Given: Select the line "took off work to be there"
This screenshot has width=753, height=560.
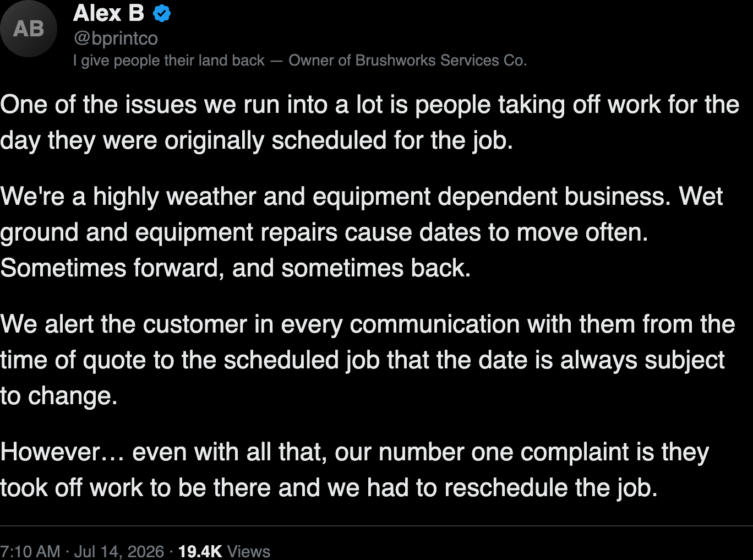Looking at the screenshot, I should (329, 488).
